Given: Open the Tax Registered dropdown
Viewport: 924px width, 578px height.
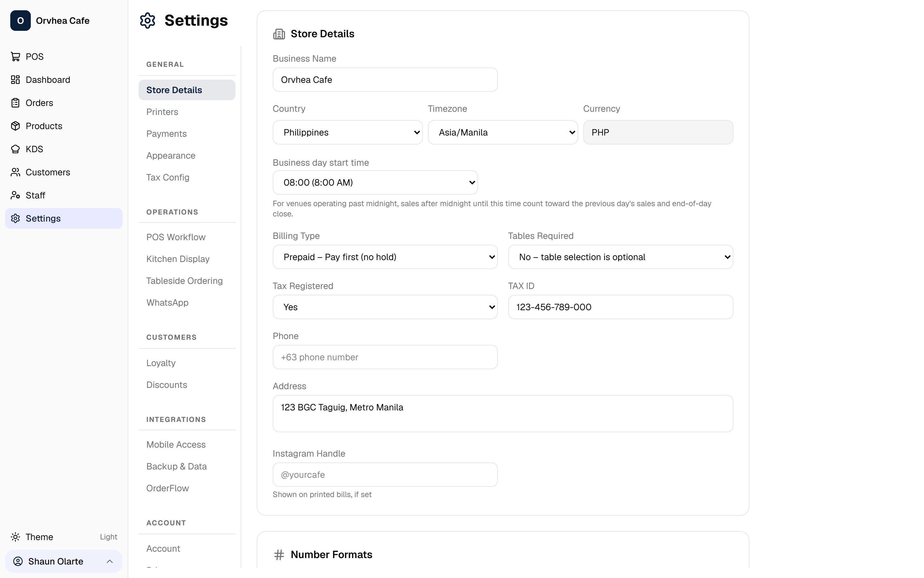Looking at the screenshot, I should [x=385, y=307].
